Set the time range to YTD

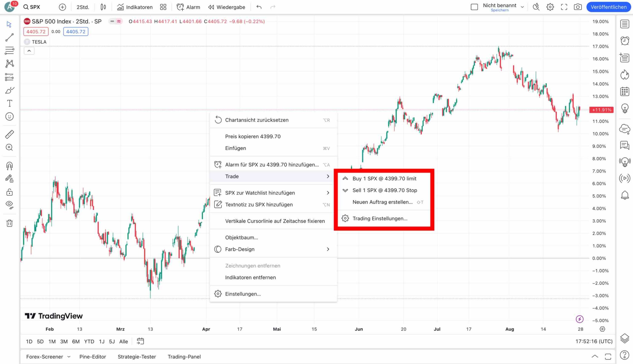pyautogui.click(x=89, y=342)
